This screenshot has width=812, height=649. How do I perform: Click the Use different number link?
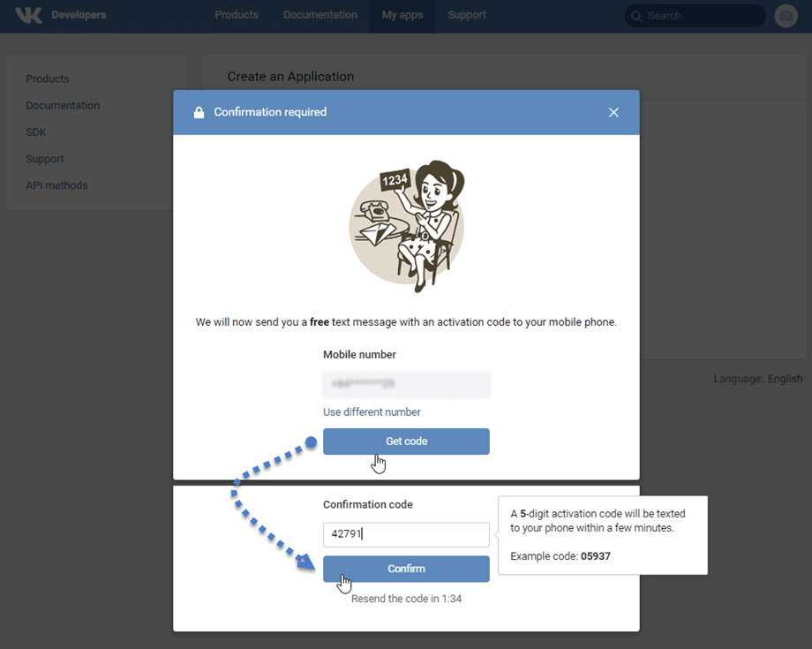click(x=372, y=412)
